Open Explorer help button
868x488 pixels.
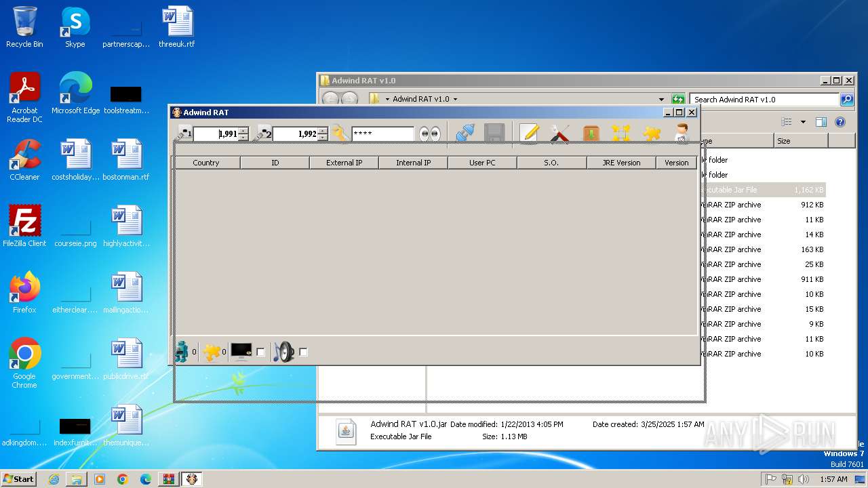[840, 122]
